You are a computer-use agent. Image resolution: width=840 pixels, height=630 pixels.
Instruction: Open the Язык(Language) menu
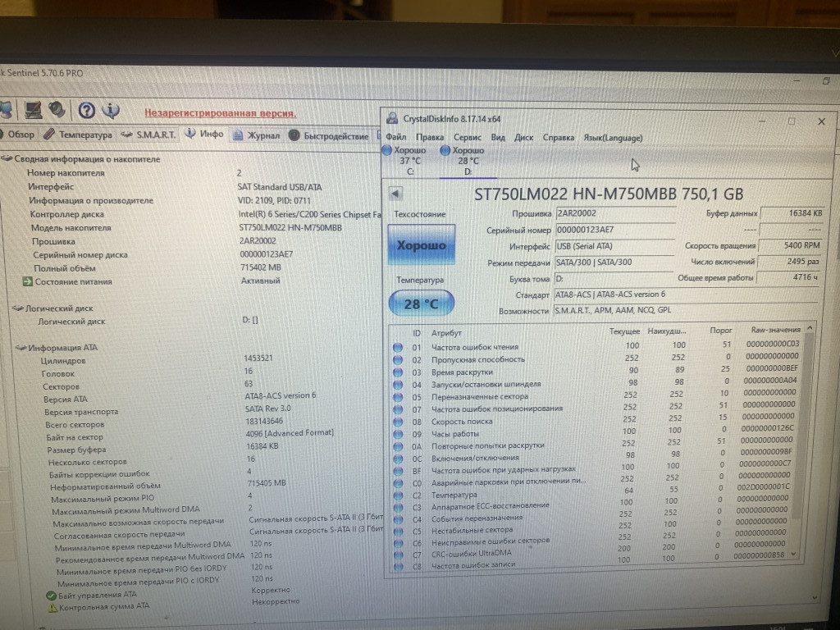[613, 138]
